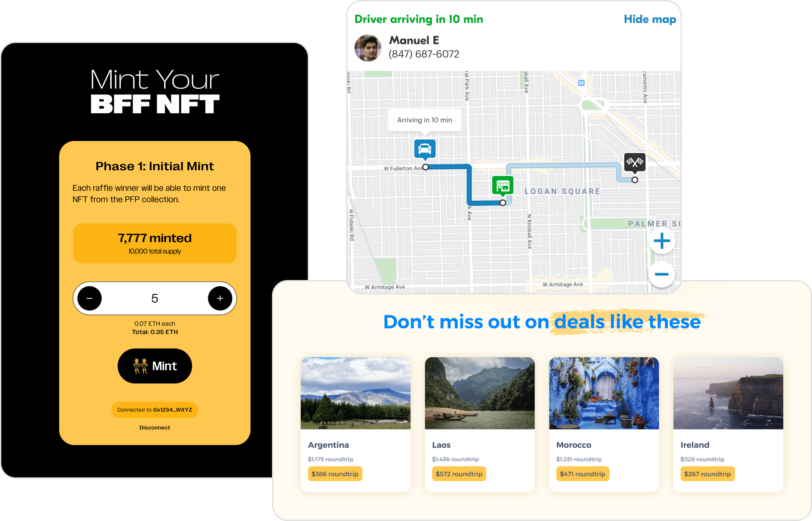Open the Ireland deal photo
This screenshot has width=812, height=521.
point(728,393)
